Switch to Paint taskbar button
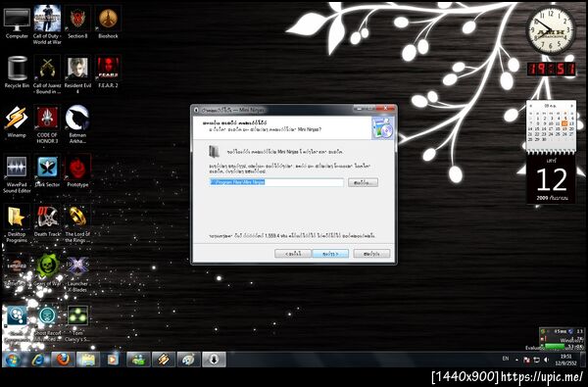This screenshot has height=387, width=588. [x=188, y=360]
